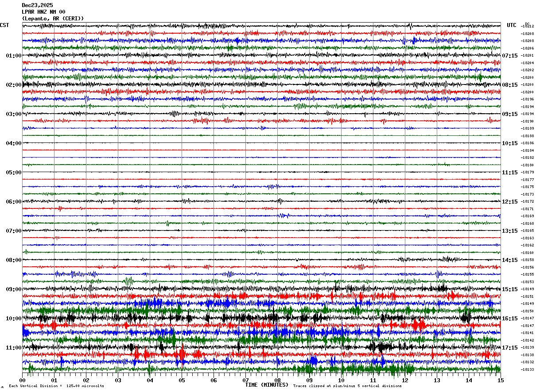
Task: Click the DC offset value -18190
Action: (528, 121)
